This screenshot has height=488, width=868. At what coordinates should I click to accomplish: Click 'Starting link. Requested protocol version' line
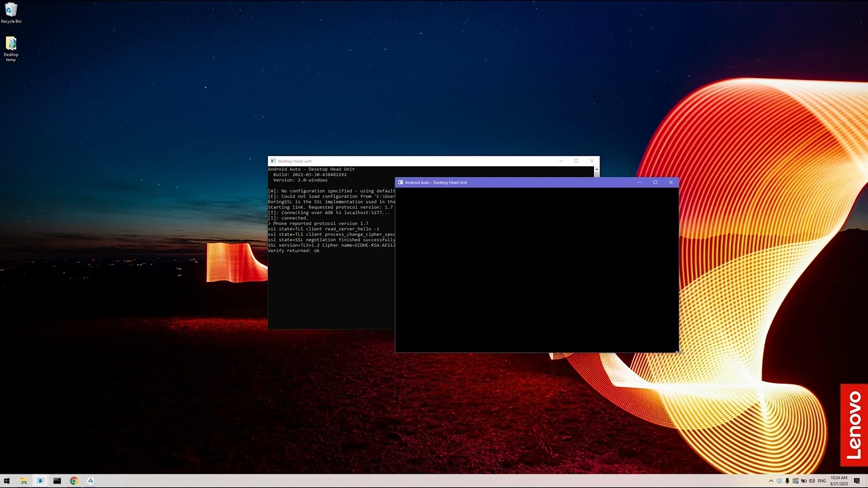[330, 207]
